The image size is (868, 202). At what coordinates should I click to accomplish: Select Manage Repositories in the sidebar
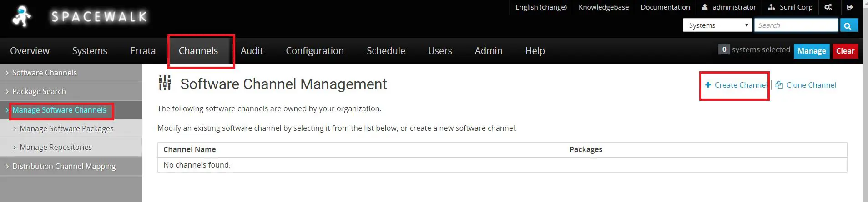click(56, 147)
